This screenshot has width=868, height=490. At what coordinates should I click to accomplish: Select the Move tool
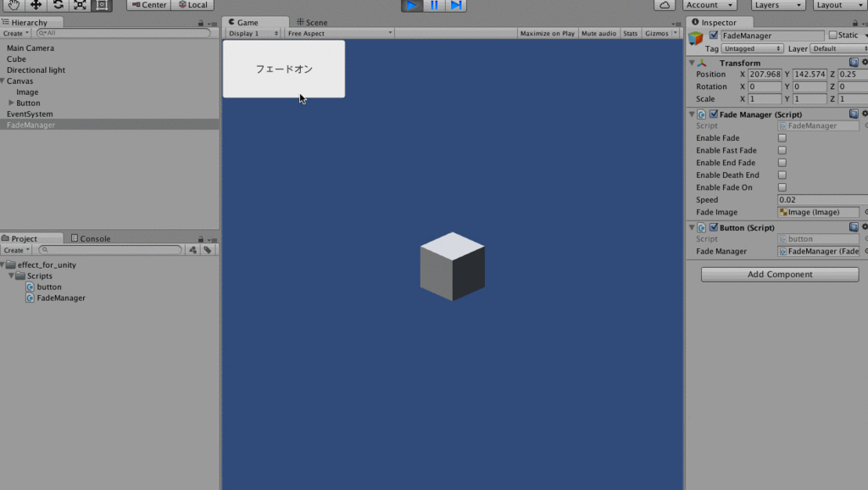coord(34,5)
